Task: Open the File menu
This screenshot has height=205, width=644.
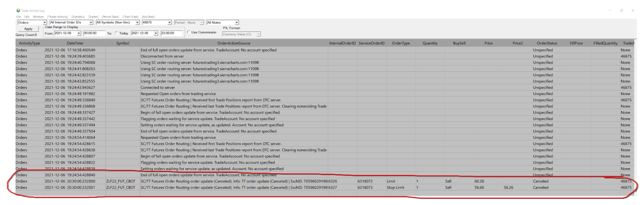Action: point(19,17)
